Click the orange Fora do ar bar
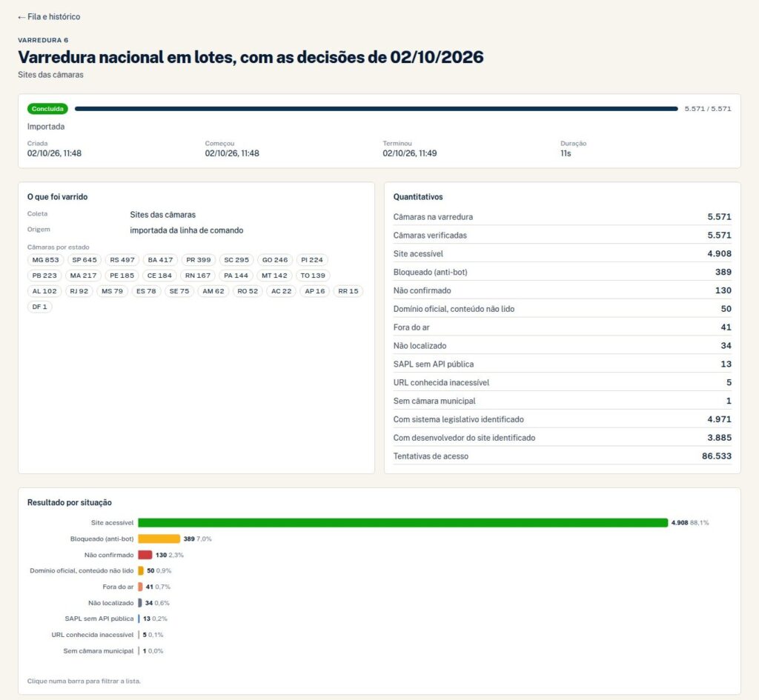The height and width of the screenshot is (700, 759). click(140, 587)
